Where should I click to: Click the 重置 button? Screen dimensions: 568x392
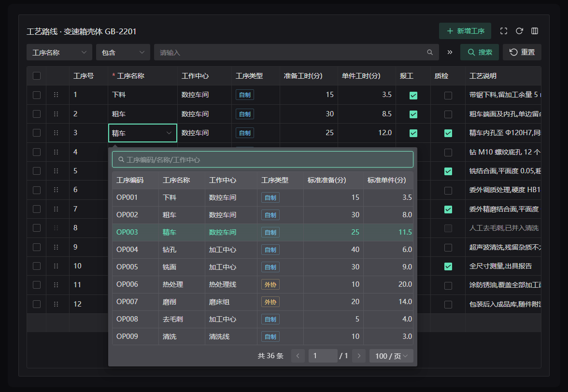click(522, 53)
